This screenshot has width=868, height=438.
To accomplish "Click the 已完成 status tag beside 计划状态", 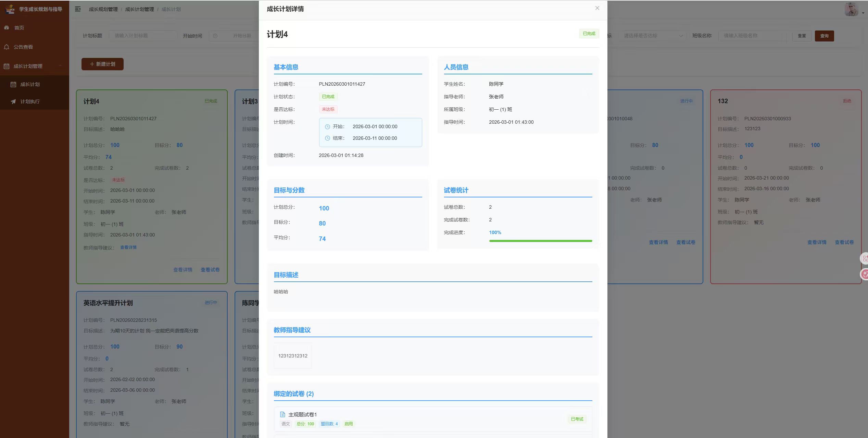I will pyautogui.click(x=328, y=97).
